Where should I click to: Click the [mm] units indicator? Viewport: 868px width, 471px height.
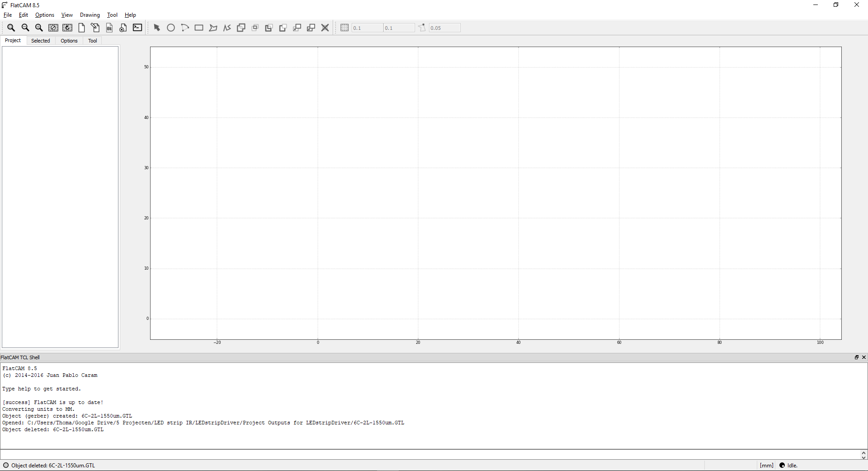767,466
